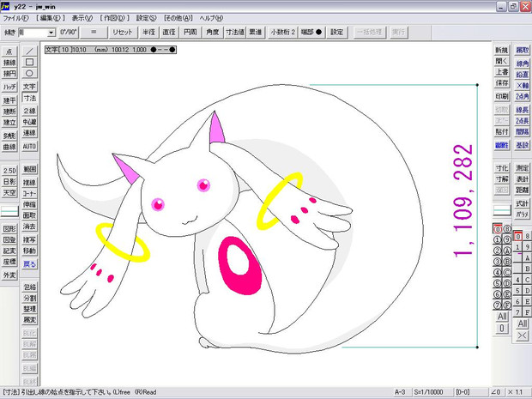Open the 包絡 envelope tool
This screenshot has height=399, width=532.
[x=29, y=287]
